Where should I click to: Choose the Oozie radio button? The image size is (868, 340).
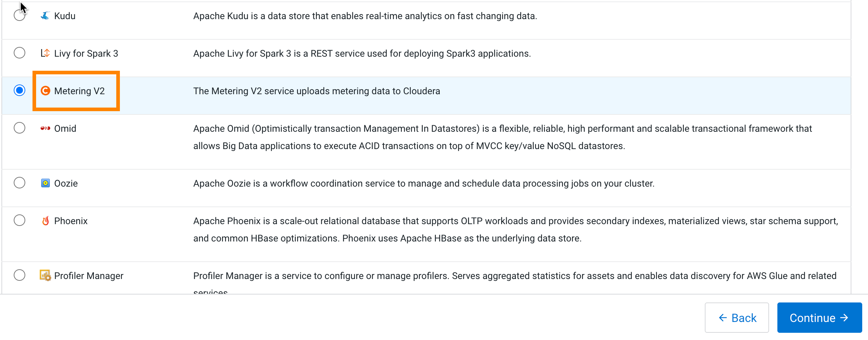pyautogui.click(x=19, y=183)
